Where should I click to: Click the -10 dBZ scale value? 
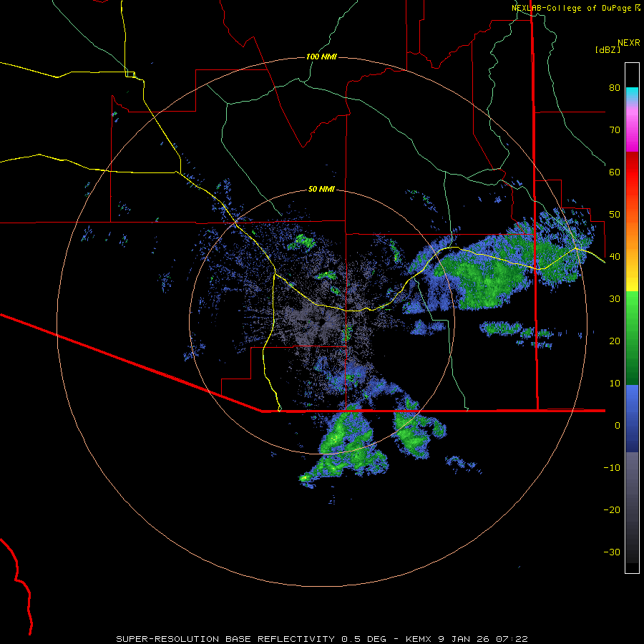pyautogui.click(x=612, y=467)
